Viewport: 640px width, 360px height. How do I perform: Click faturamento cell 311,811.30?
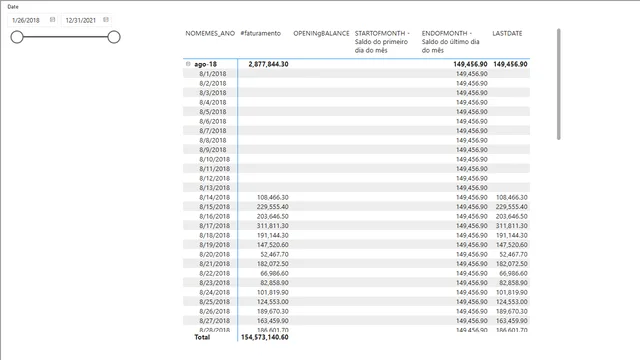click(x=273, y=226)
